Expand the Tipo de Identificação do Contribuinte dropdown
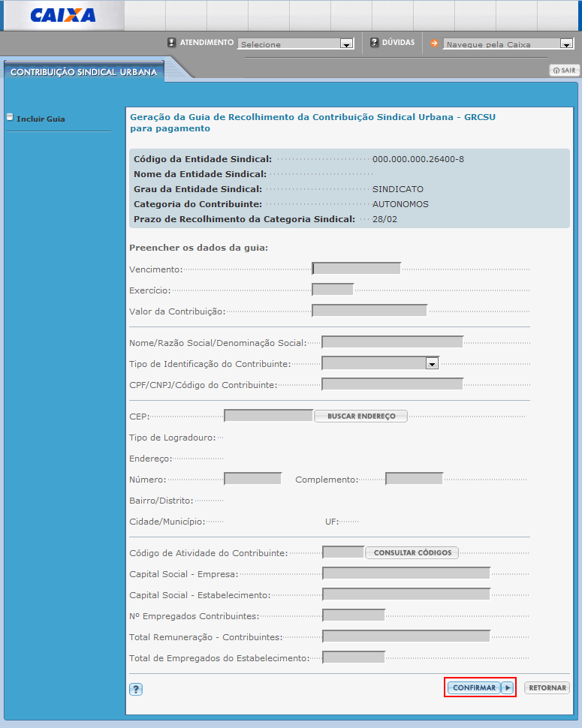This screenshot has width=582, height=728. (x=380, y=363)
